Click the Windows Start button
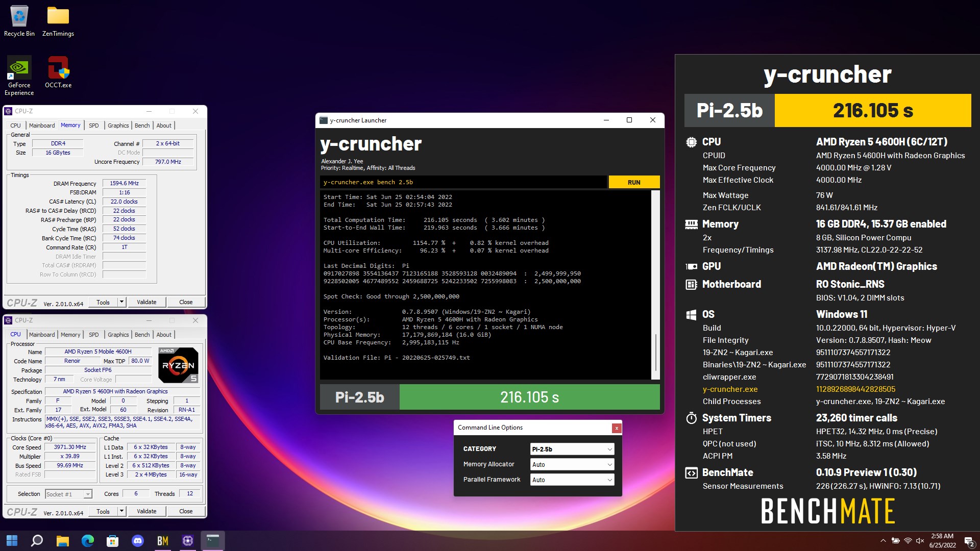 tap(12, 541)
